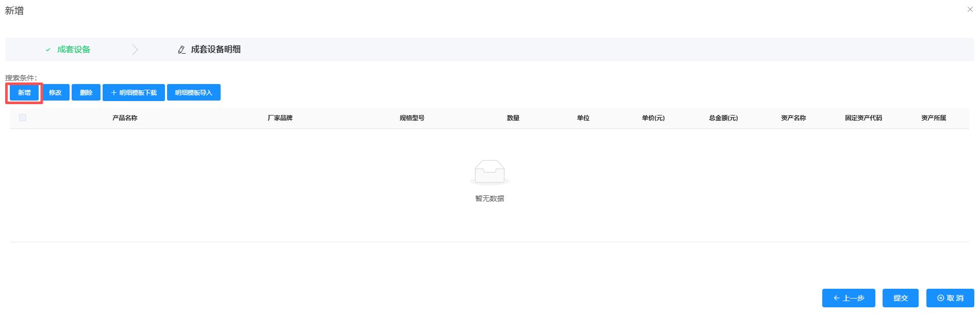Click the 产品名称 column header
The image size is (980, 330).
pos(125,118)
